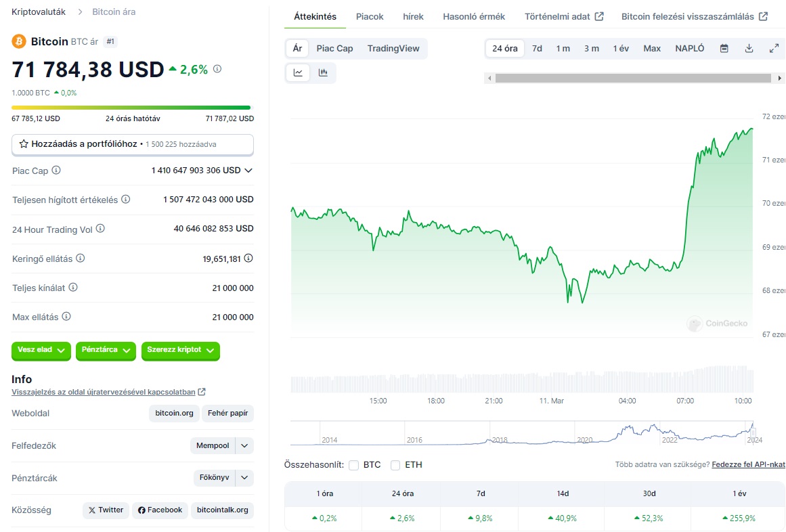The width and height of the screenshot is (786, 532).
Task: Switch to line chart view icon
Action: click(299, 72)
